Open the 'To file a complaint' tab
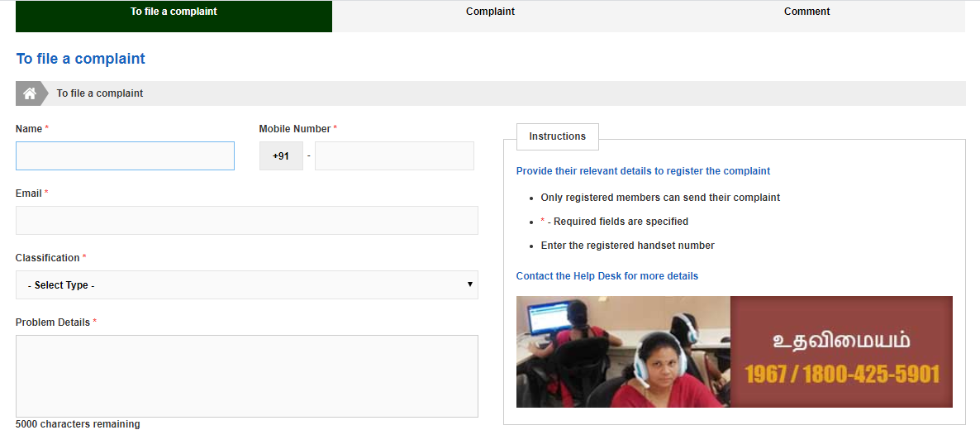Viewport: 980px width, 430px height. (174, 12)
